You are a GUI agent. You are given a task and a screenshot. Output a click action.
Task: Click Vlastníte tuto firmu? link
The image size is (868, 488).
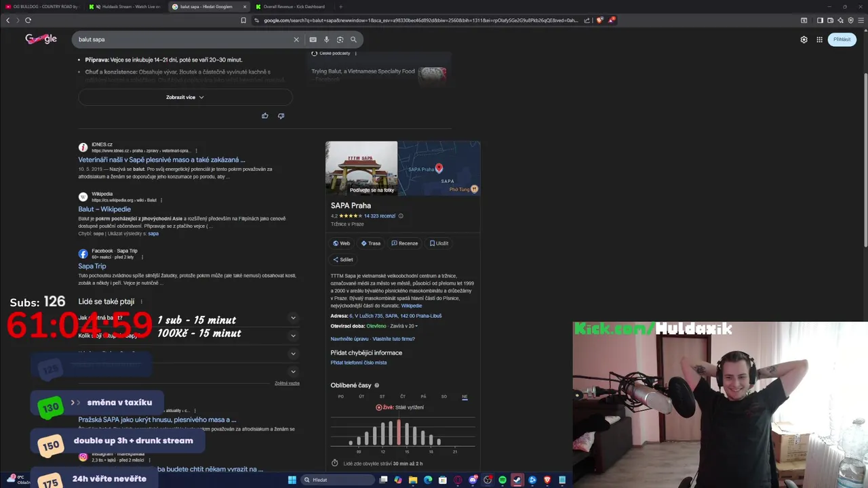point(394,339)
